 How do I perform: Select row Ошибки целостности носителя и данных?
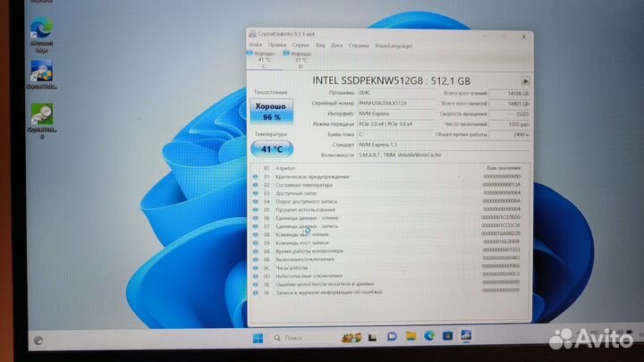coord(387,283)
